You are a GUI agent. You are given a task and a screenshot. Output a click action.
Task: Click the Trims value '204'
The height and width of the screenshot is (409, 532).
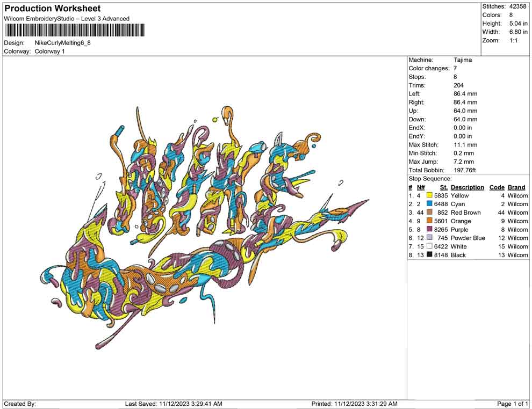pos(458,85)
